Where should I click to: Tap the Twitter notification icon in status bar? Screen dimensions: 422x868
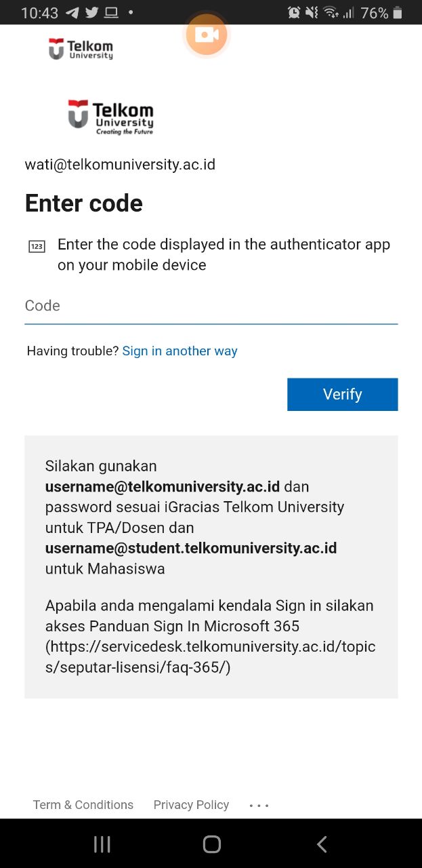pos(91,12)
